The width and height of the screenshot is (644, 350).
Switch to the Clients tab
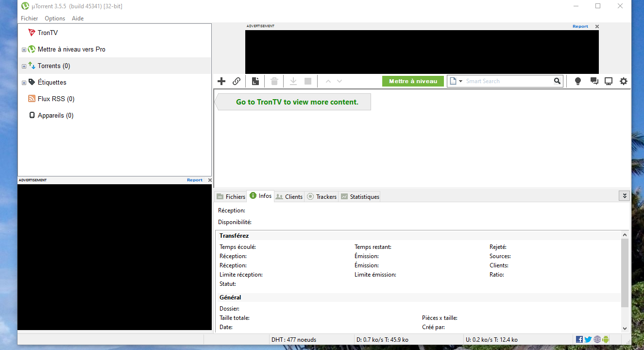pyautogui.click(x=289, y=196)
